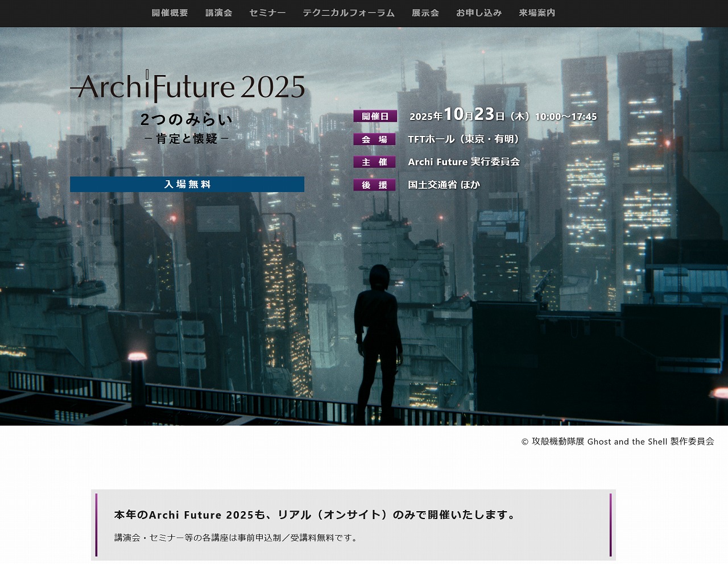The height and width of the screenshot is (564, 728).
Task: Click the Archi Future 2025 logo
Action: pyautogui.click(x=188, y=87)
